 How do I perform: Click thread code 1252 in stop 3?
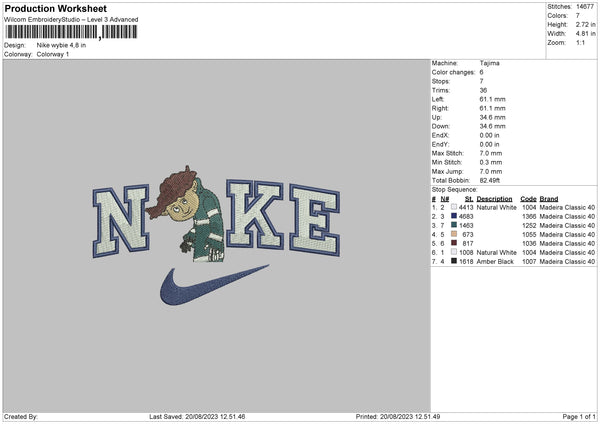pyautogui.click(x=529, y=225)
